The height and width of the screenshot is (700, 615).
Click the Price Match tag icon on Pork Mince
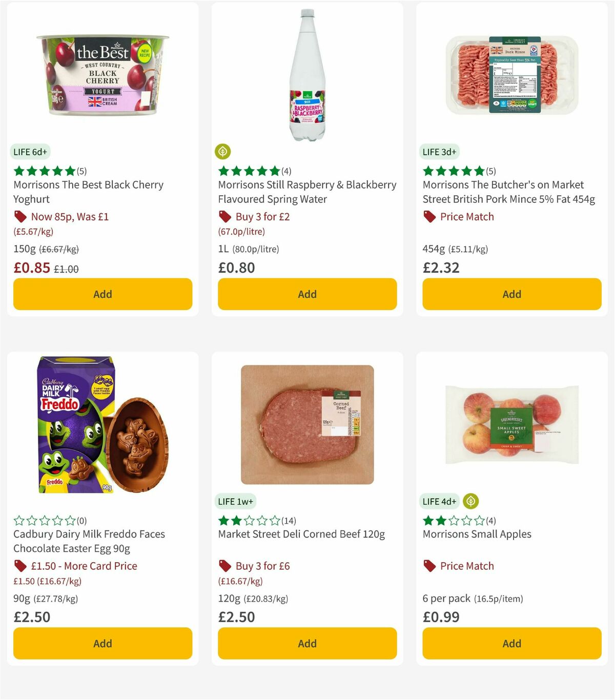(429, 217)
